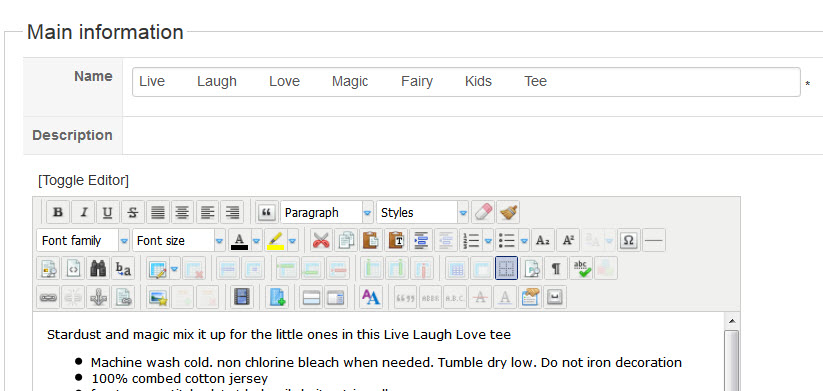Click the editor scrollbar up arrow
Viewport: 823px width, 391px height.
pyautogui.click(x=732, y=321)
